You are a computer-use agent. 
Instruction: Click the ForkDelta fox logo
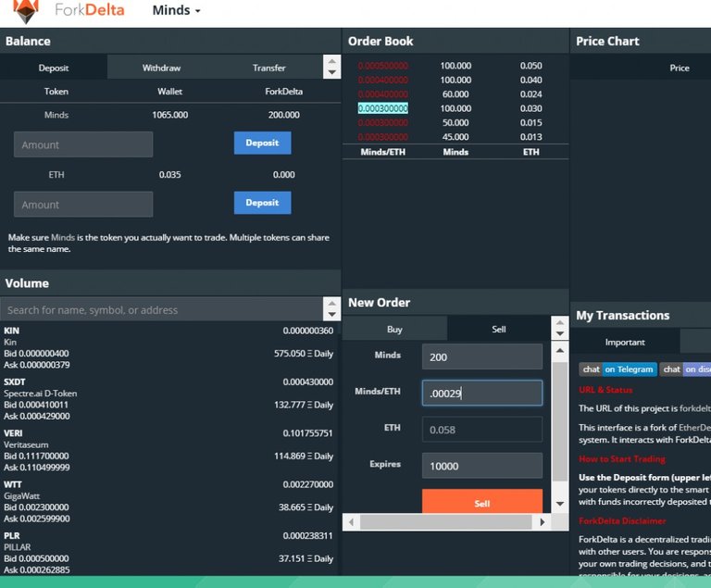pos(27,12)
